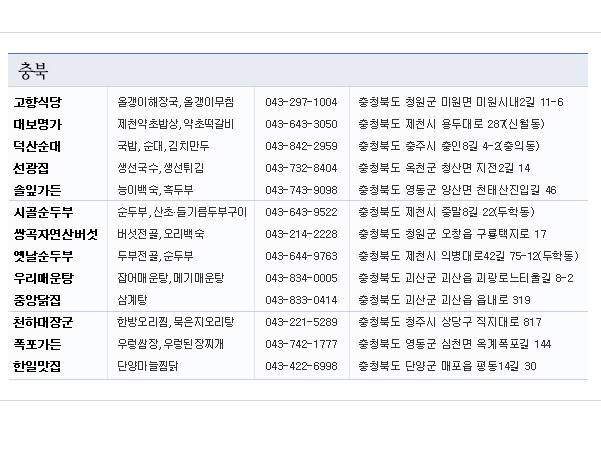Click phone number 043-742-1777
This screenshot has height=453, width=601.
(x=301, y=344)
